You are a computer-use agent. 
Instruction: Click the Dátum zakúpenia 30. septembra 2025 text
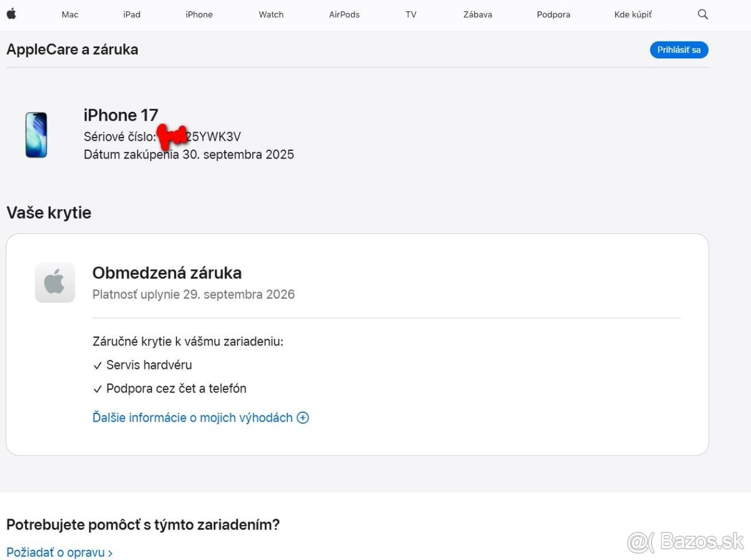(x=189, y=154)
